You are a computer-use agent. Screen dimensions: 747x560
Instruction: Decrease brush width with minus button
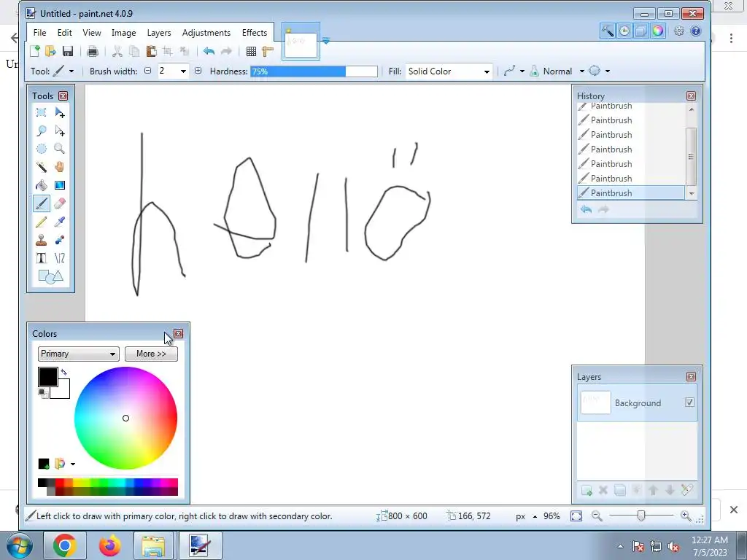tap(147, 71)
